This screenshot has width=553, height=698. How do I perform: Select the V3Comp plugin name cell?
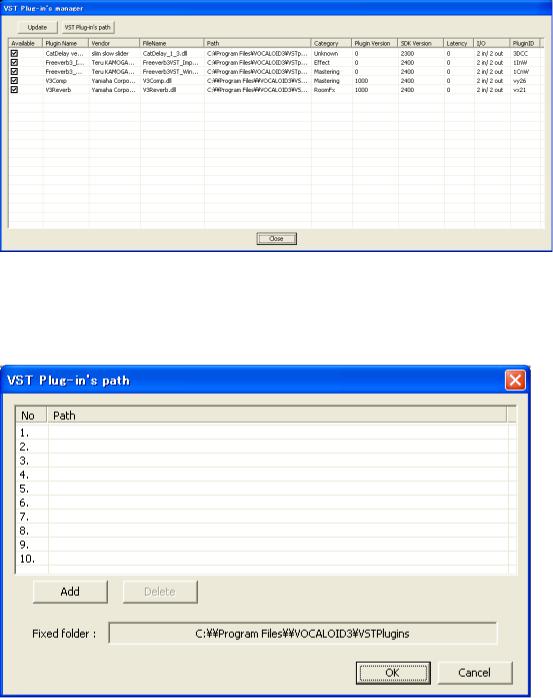pyautogui.click(x=56, y=81)
